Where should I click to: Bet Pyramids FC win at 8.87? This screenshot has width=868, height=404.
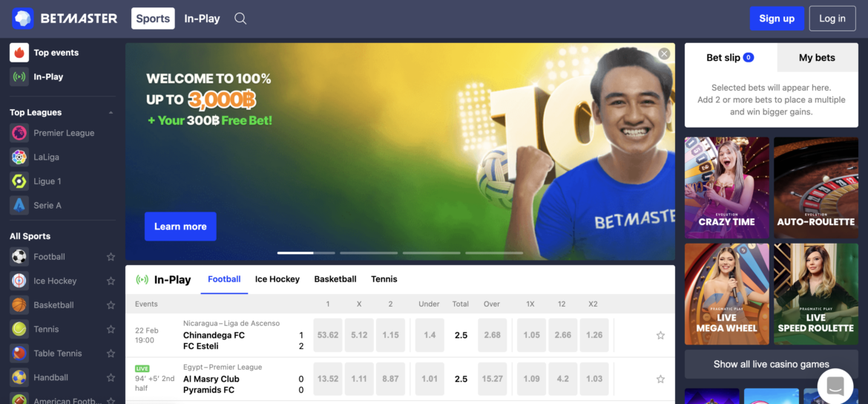[x=390, y=379]
